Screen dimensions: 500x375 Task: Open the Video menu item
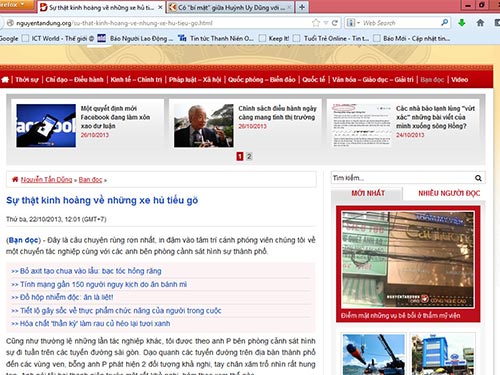pos(460,80)
